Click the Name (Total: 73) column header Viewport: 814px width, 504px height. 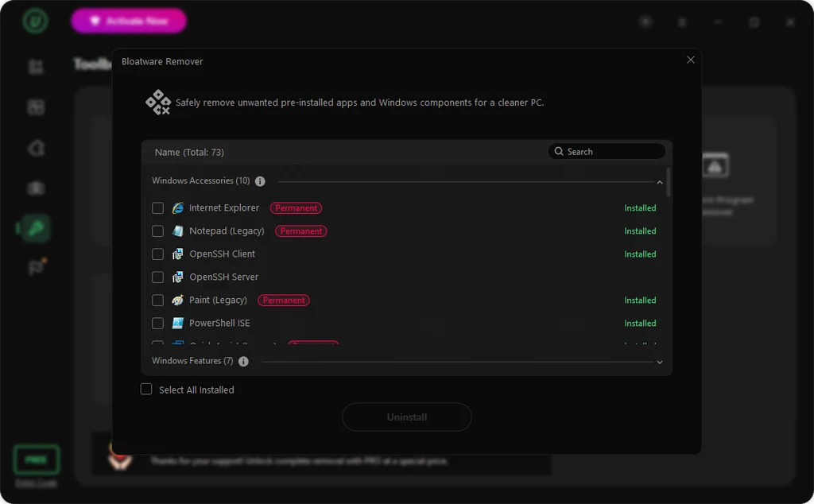[189, 152]
